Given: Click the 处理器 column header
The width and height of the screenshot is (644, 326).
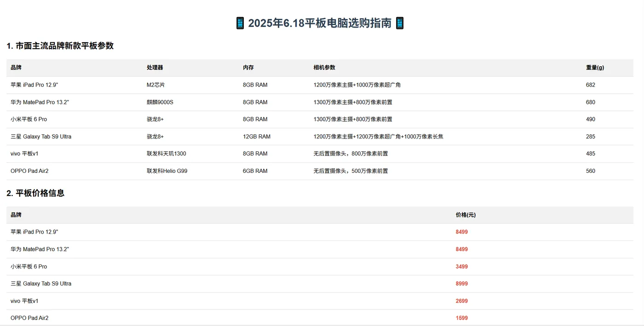Looking at the screenshot, I should click(155, 68).
